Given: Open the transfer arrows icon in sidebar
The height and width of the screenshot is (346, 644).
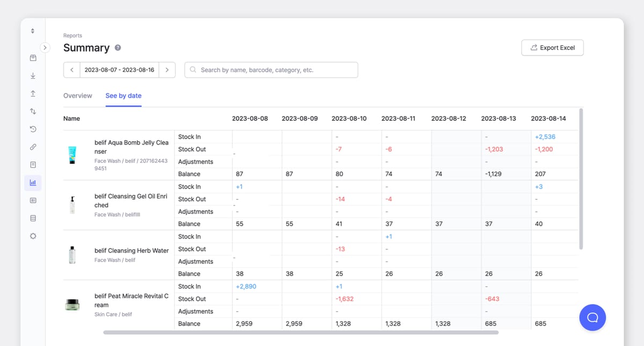Looking at the screenshot, I should (x=33, y=111).
